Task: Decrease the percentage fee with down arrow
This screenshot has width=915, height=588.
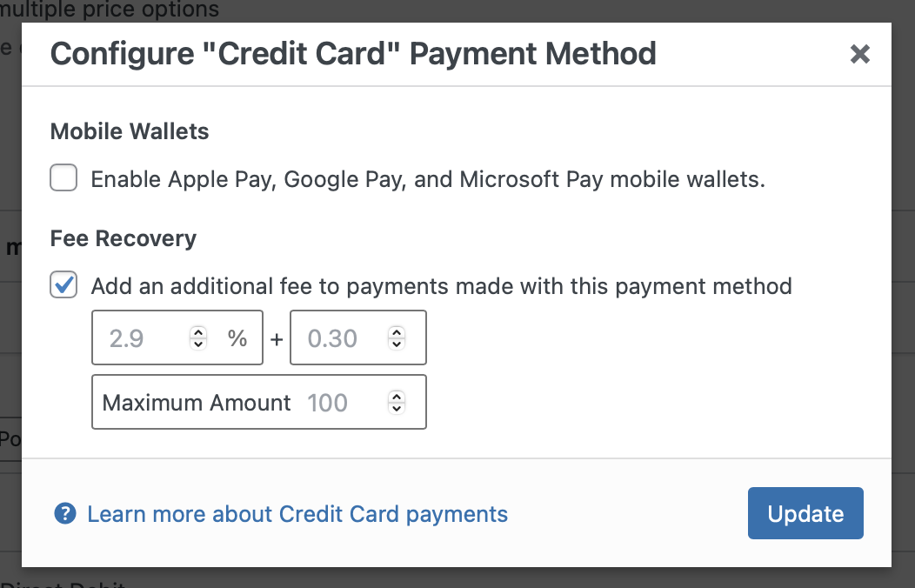Action: 198,344
